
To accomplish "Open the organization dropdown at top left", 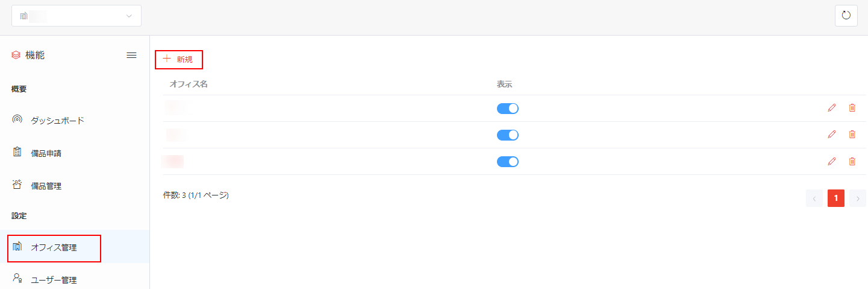I will click(76, 16).
